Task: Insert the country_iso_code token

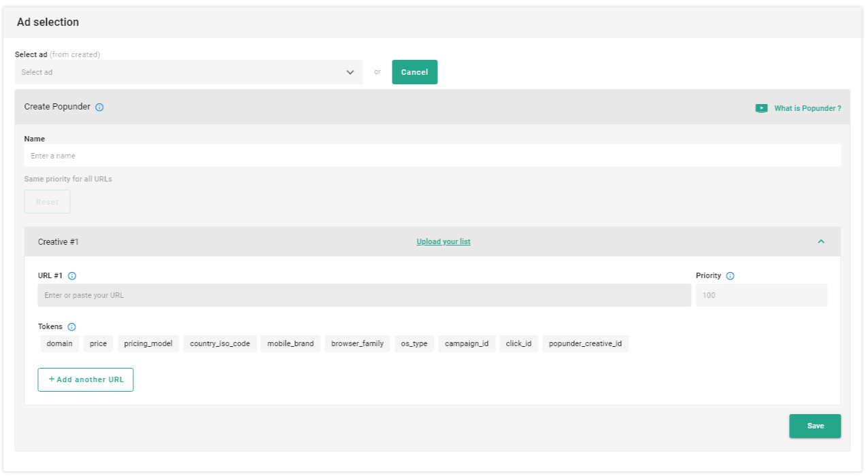Action: 220,343
